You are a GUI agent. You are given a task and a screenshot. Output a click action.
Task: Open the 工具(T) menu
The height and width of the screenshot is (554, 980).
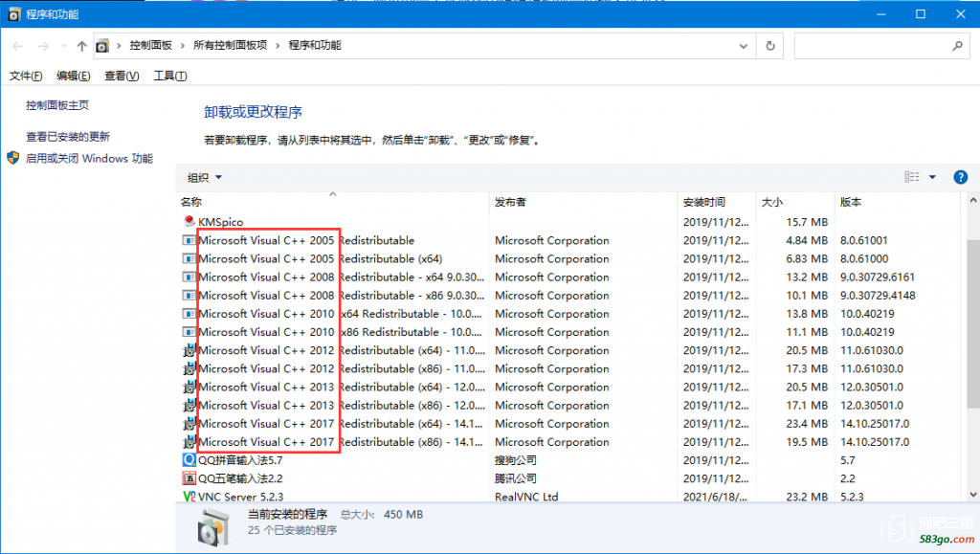coord(170,76)
